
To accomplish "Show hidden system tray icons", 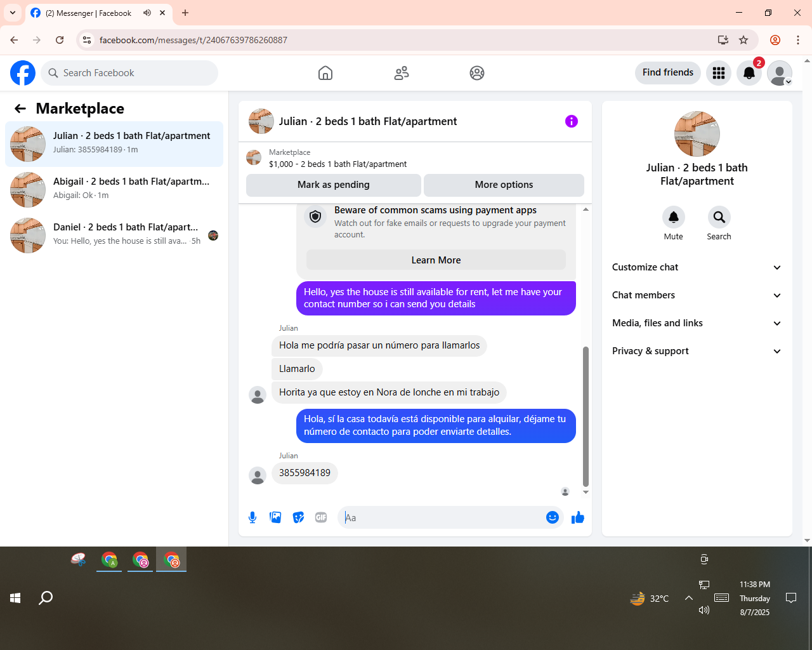I will (x=688, y=598).
